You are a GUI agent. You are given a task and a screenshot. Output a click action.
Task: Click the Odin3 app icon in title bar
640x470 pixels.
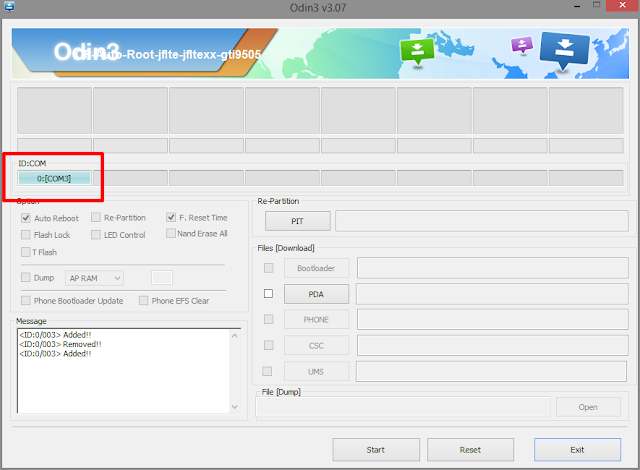click(x=9, y=6)
